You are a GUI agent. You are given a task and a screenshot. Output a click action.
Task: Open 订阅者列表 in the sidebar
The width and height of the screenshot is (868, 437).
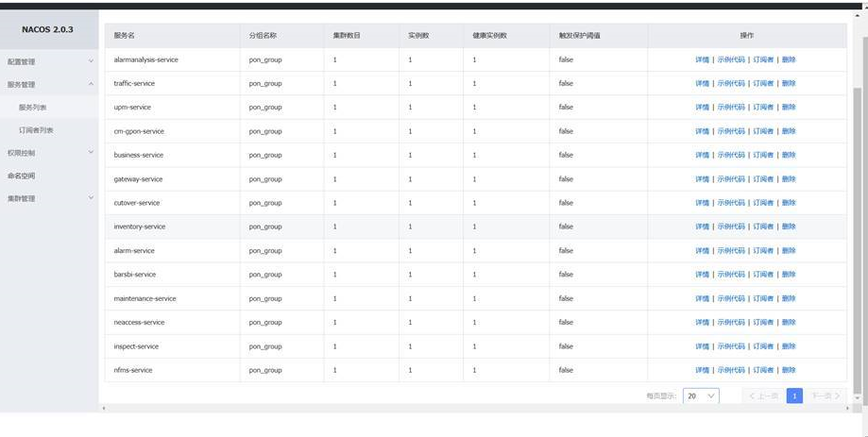click(x=36, y=130)
